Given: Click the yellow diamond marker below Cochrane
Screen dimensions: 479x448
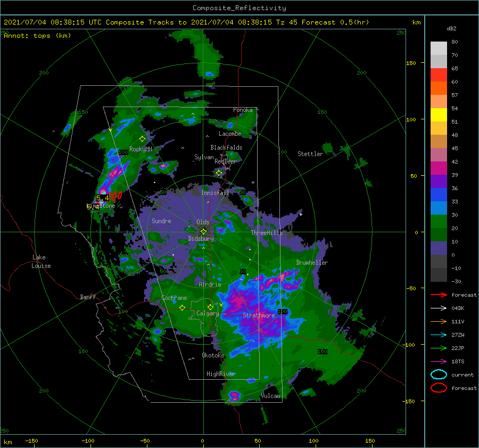Looking at the screenshot, I should coord(183,308).
